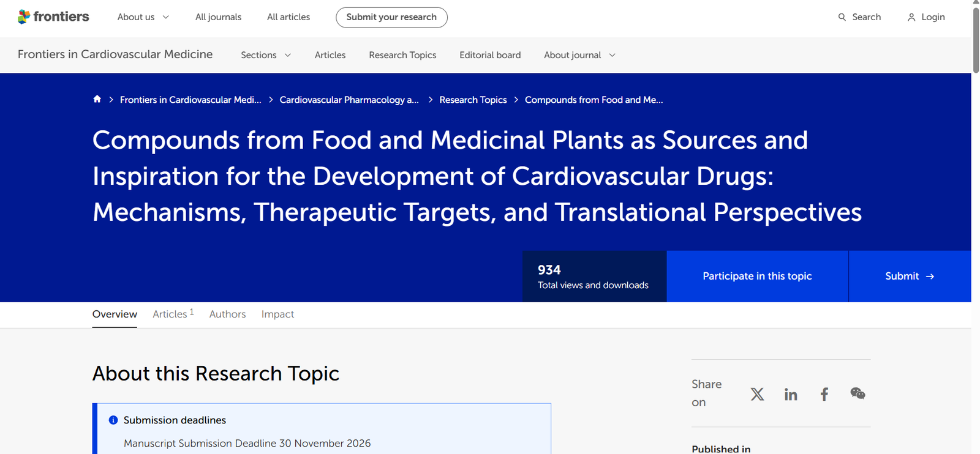Click the Frontiers logo
The image size is (980, 454).
point(53,17)
